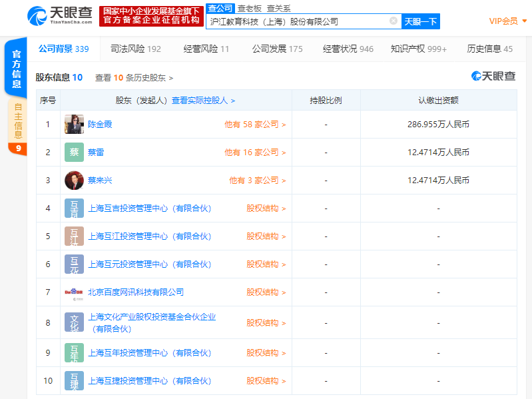The image size is (532, 399).
Task: Expand 股权结构 for 上海互年投资管理中心
Action: [x=266, y=353]
